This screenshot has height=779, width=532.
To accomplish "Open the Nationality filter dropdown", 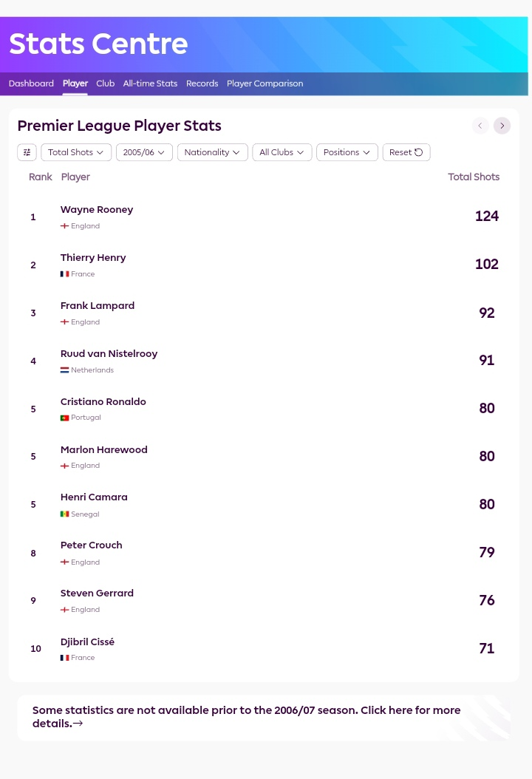I will pyautogui.click(x=212, y=152).
